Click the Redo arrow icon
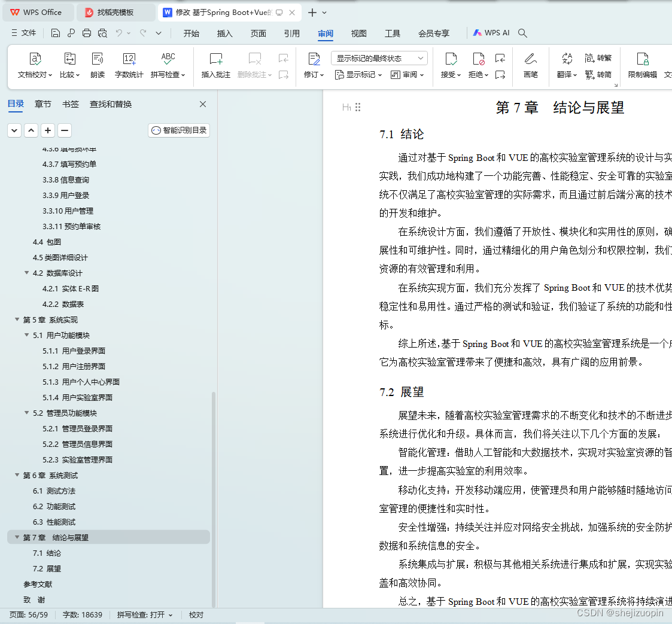 [x=143, y=33]
